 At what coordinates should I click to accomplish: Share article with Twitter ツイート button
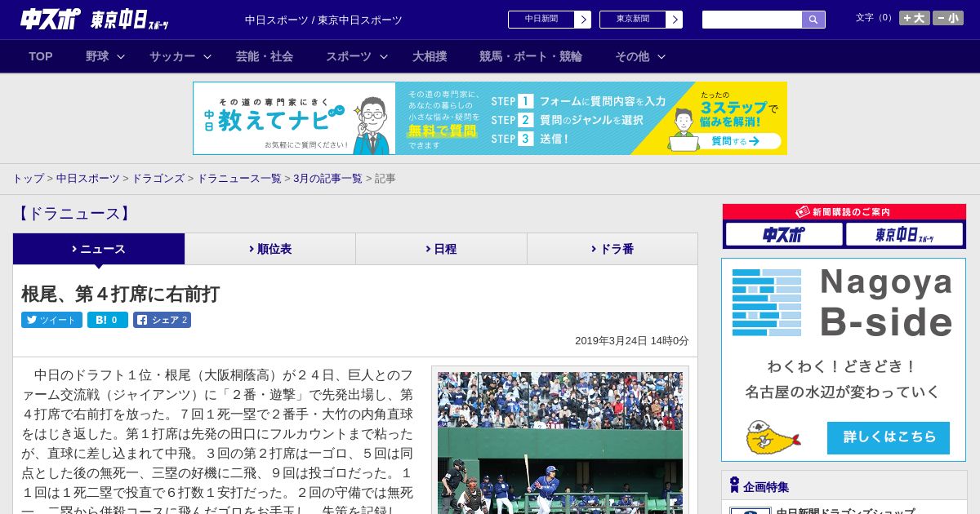51,320
